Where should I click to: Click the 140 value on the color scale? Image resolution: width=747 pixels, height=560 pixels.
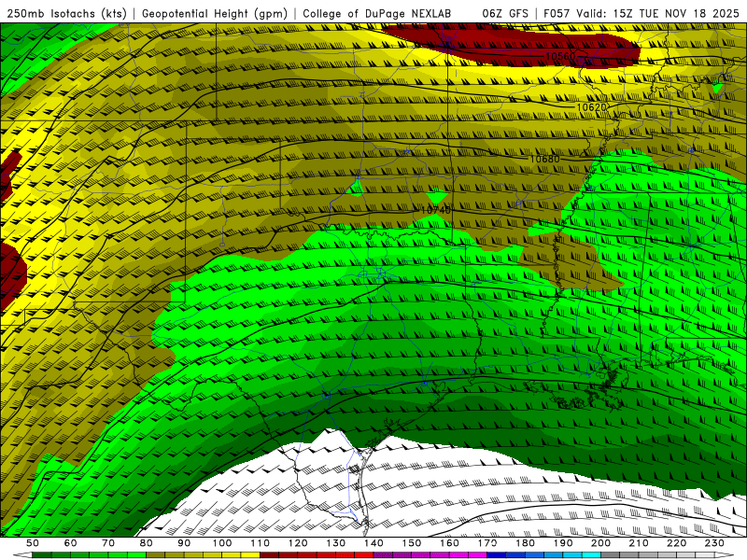pyautogui.click(x=373, y=543)
